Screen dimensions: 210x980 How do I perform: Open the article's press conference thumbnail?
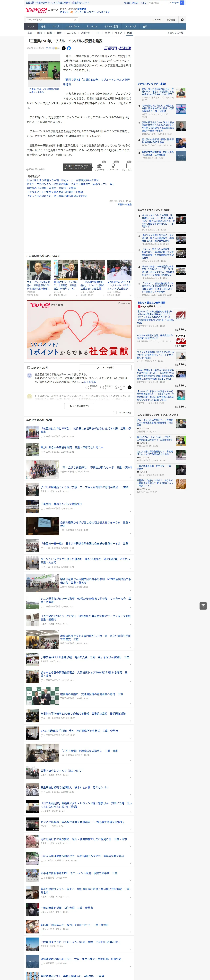44,71
